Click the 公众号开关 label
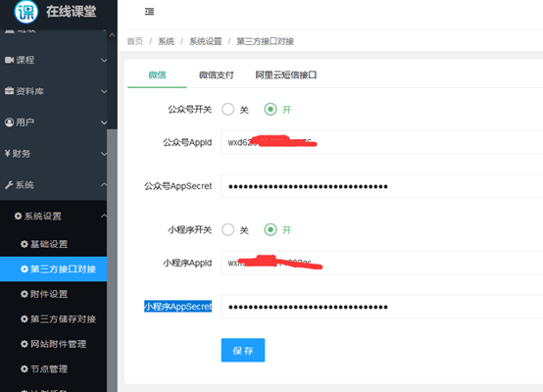 190,110
